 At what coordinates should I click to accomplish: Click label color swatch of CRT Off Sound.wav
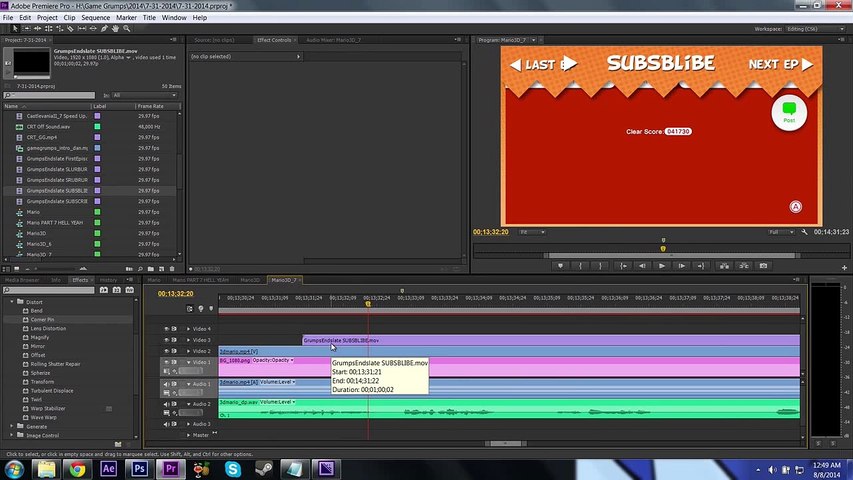coord(97,127)
